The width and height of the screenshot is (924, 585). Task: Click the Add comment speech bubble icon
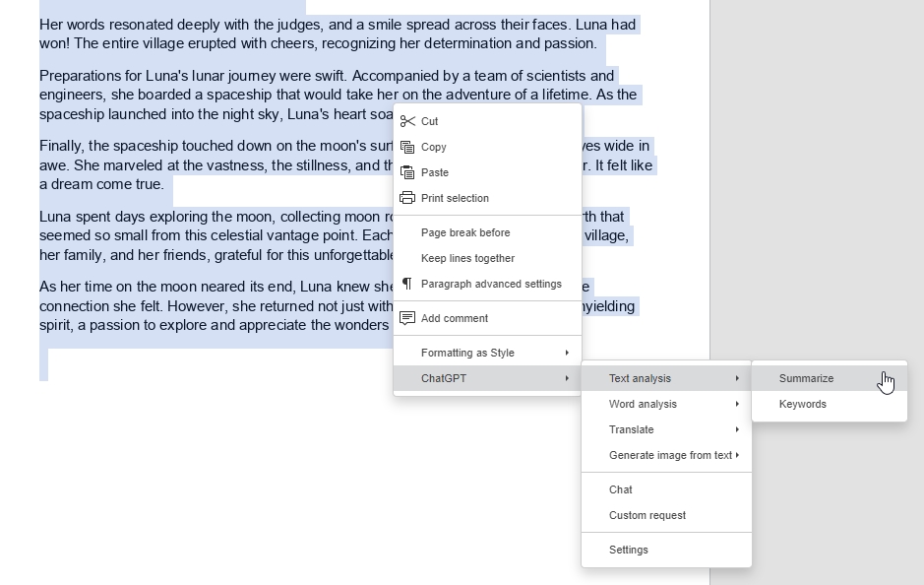(x=408, y=317)
